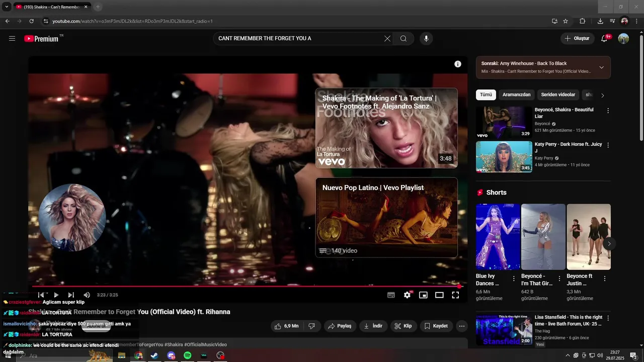Screen dimensions: 644x362
Task: Select the Aramanızdan filter chip
Action: 517,95
